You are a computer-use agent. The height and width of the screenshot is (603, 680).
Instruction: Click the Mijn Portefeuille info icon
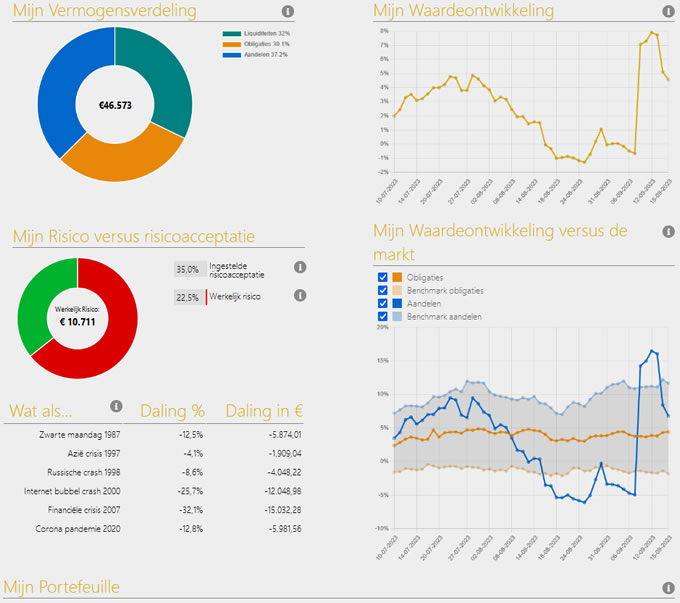point(668,588)
